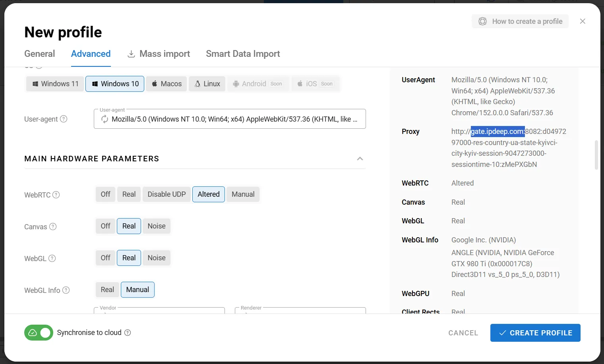Screen dimensions: 604x364
Task: Toggle the Synchronise to cloud switch
Action: (39, 333)
